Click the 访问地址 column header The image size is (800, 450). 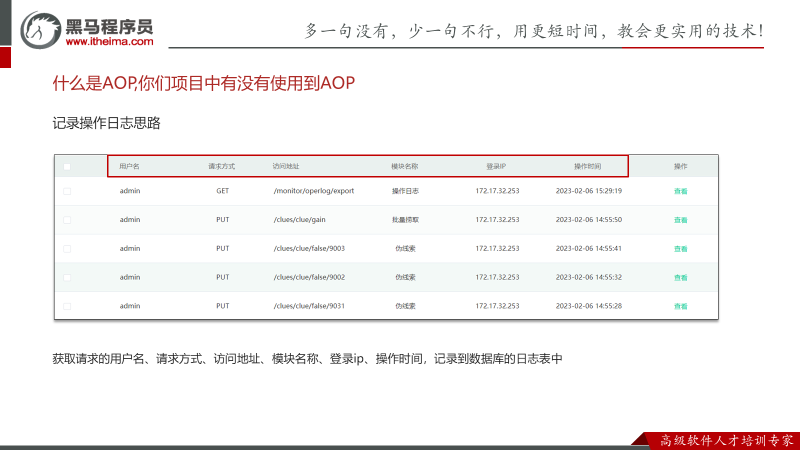(x=286, y=166)
